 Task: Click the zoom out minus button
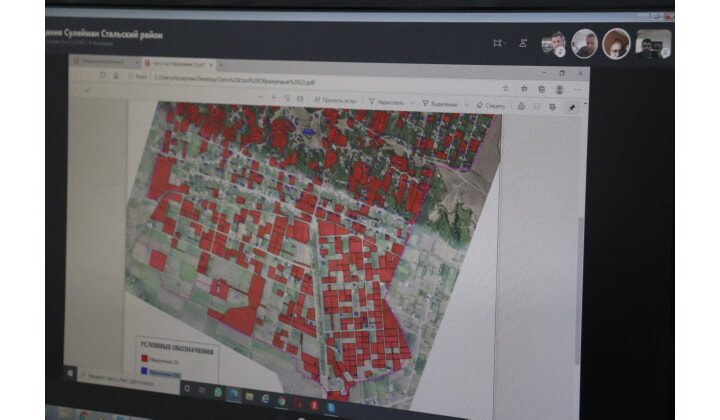pos(258,98)
